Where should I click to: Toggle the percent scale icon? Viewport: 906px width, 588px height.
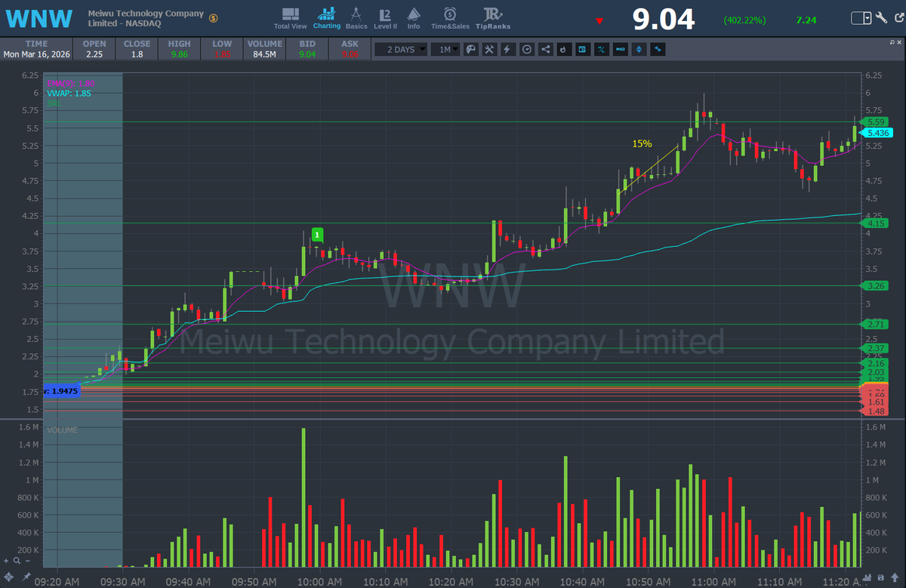602,49
